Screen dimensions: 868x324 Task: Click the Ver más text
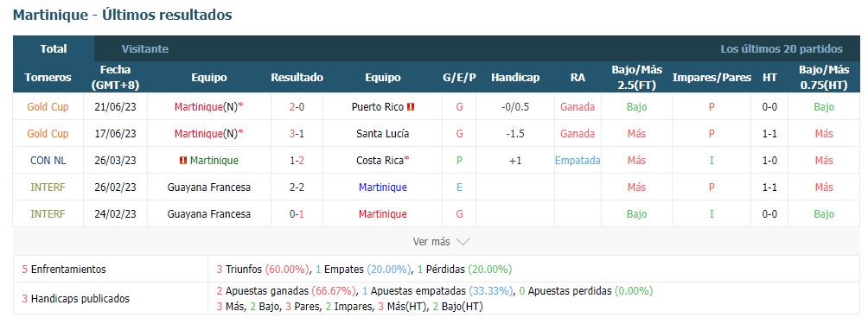[431, 242]
